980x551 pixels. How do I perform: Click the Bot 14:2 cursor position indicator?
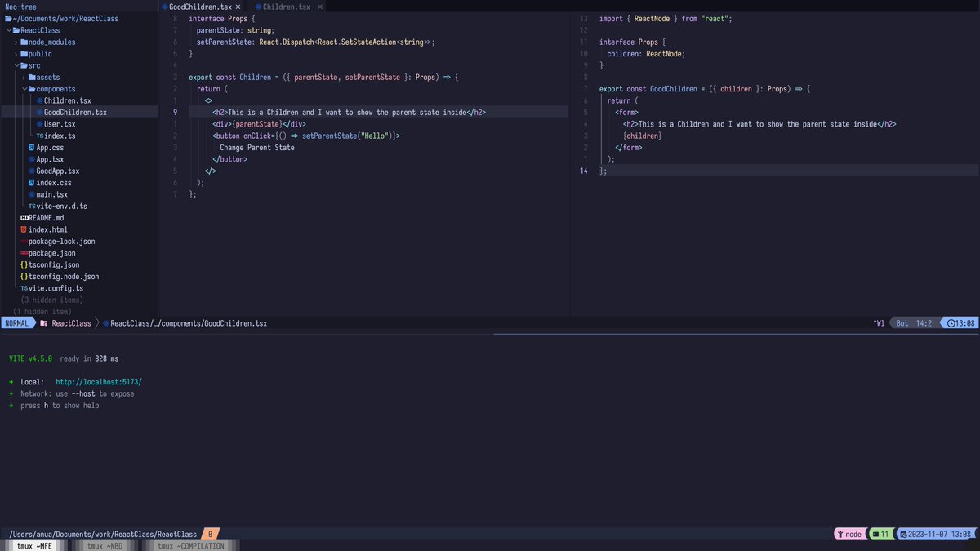coord(915,323)
